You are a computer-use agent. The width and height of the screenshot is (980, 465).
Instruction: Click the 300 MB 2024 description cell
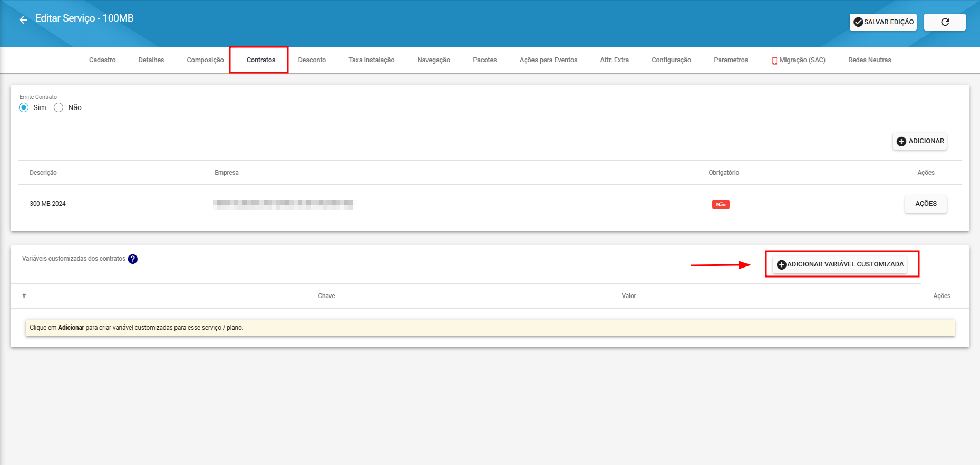tap(47, 204)
